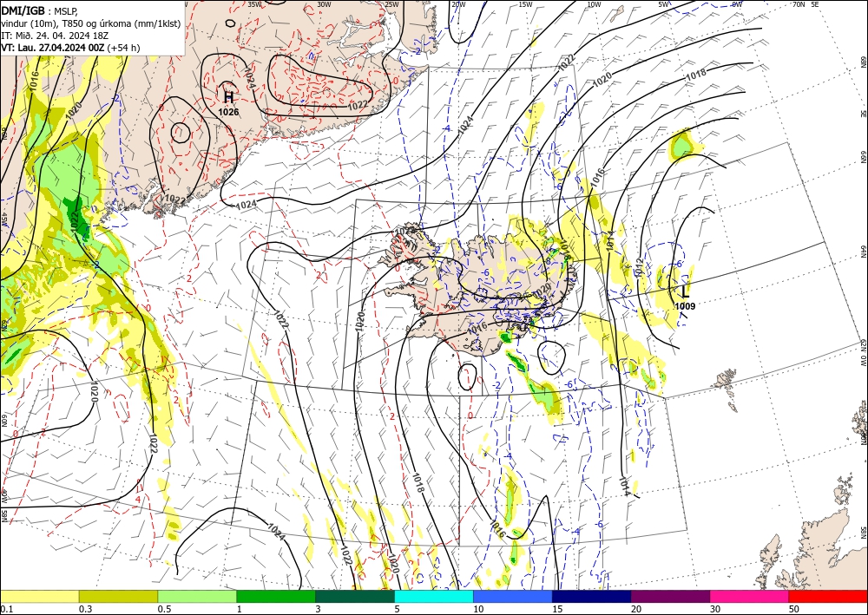
Task: Click the 25W longitude label
Action: pos(391,4)
